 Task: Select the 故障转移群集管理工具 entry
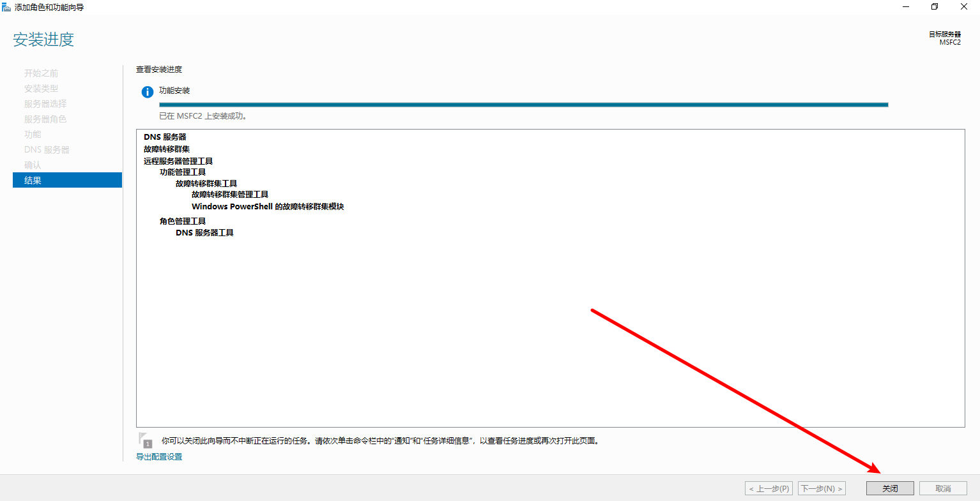[x=230, y=195]
